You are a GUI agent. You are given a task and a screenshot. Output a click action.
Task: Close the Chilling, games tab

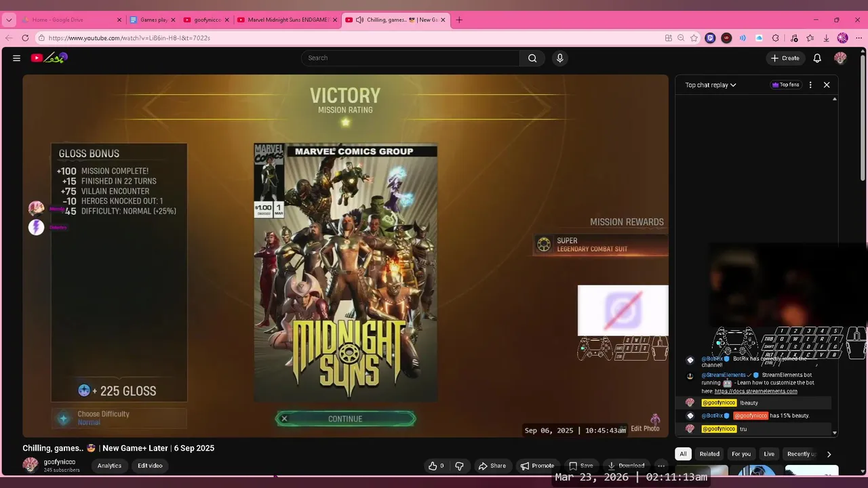click(x=443, y=20)
